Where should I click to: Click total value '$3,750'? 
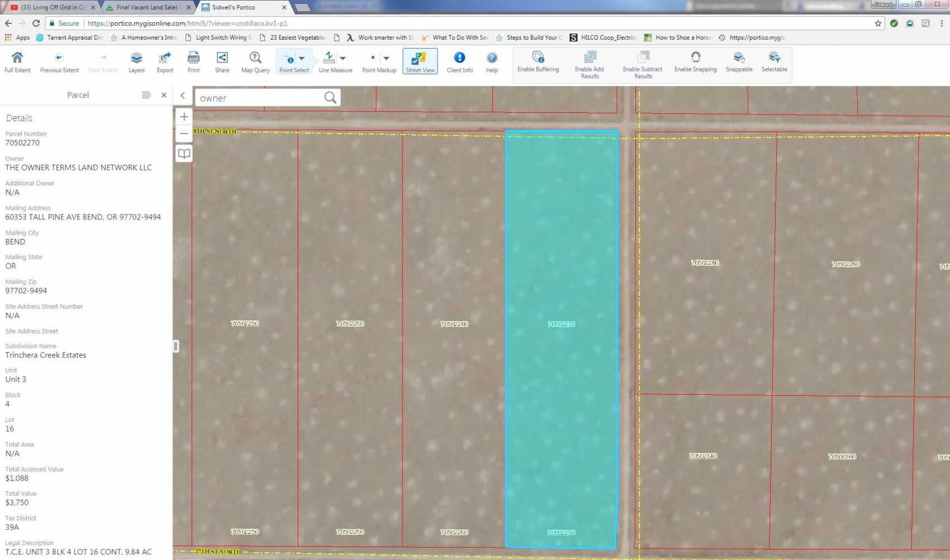(x=17, y=502)
